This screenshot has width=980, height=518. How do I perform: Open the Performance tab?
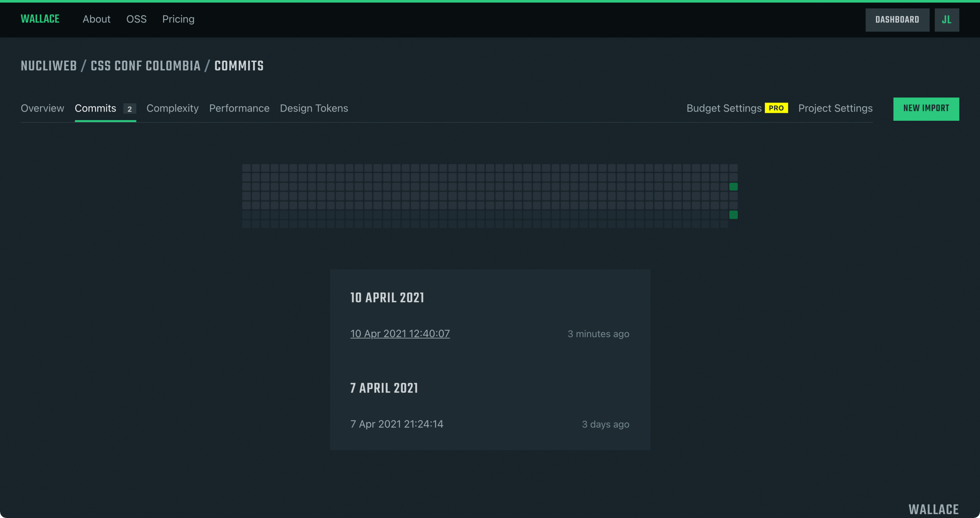(239, 108)
